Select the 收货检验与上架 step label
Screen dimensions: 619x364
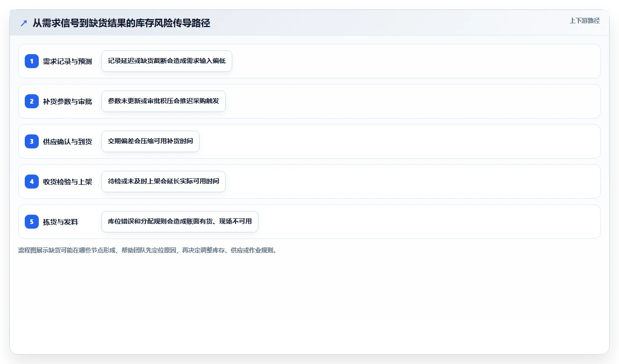tap(67, 182)
